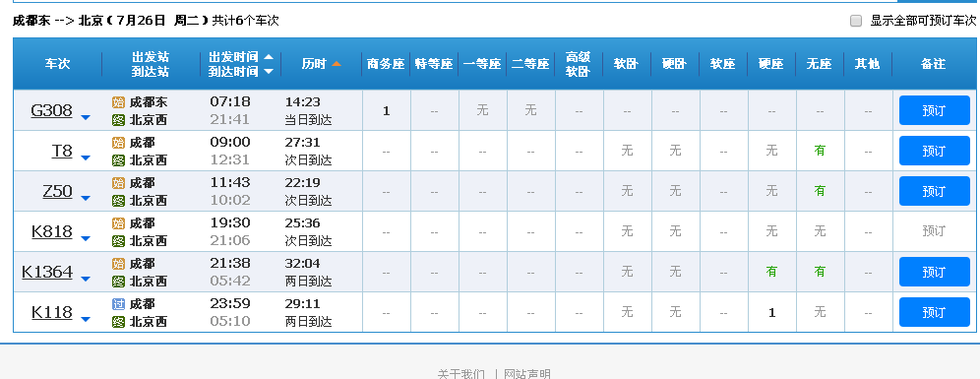This screenshot has height=379, width=980.
Task: Open train T8 details link
Action: point(62,151)
